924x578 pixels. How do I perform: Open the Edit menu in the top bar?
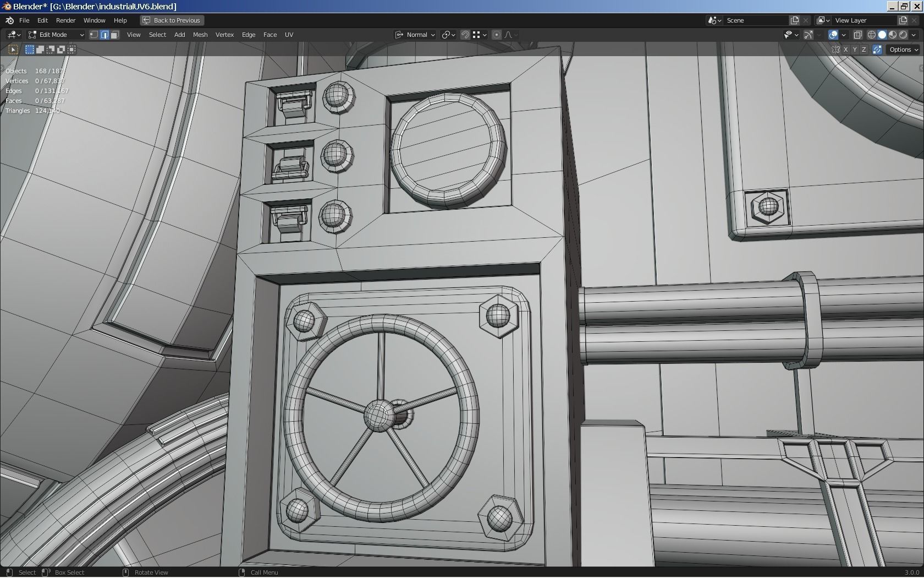click(42, 20)
